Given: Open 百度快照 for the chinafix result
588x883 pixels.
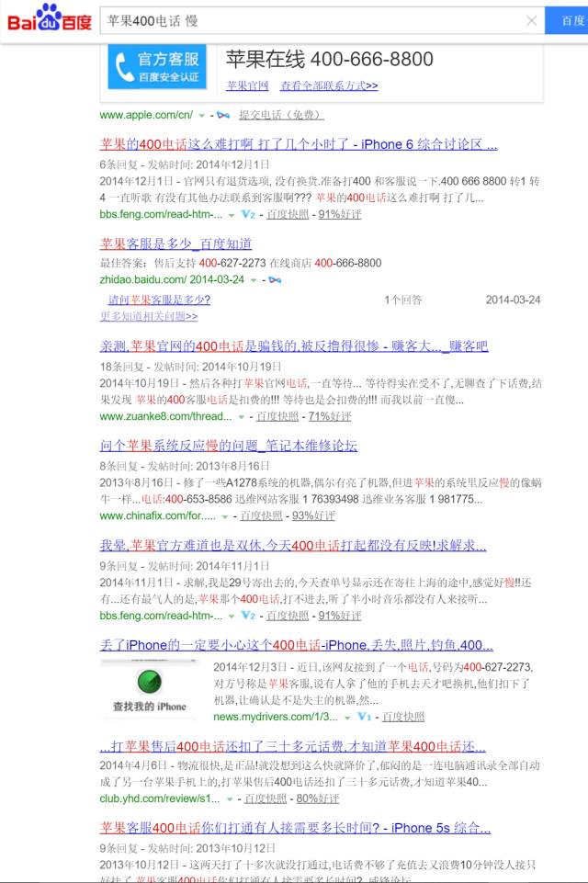Looking at the screenshot, I should point(261,515).
